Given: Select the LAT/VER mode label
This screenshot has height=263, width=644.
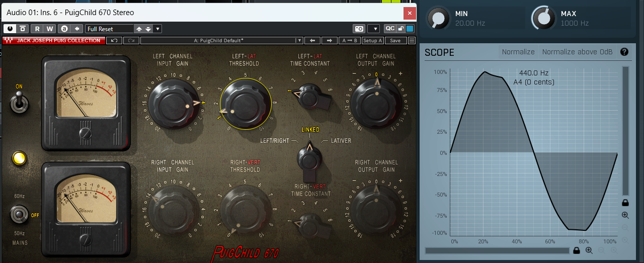Looking at the screenshot, I should pyautogui.click(x=341, y=141).
